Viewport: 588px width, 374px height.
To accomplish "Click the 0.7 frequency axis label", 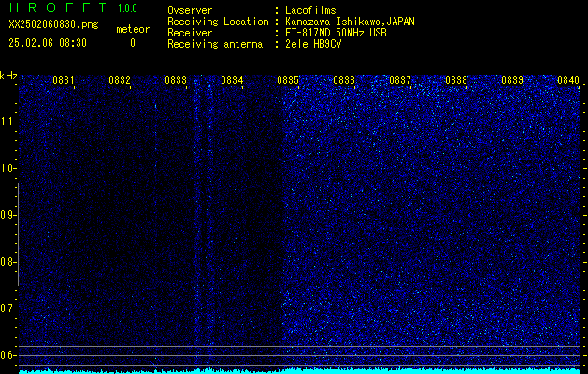I will click(x=7, y=309).
